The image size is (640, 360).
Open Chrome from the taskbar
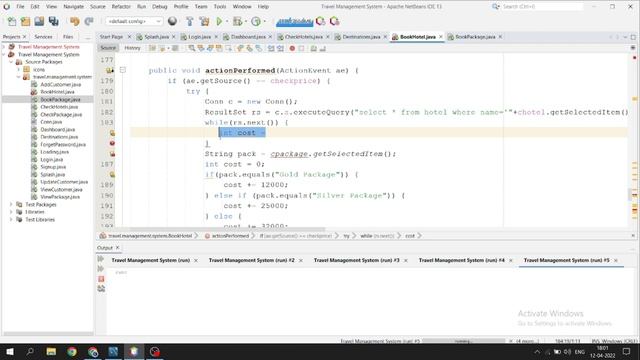72,351
